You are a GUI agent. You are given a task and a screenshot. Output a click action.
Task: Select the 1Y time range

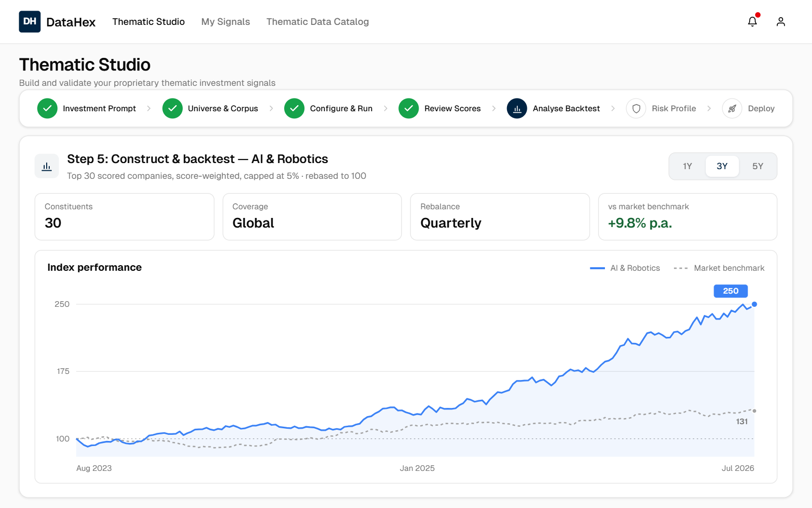click(687, 166)
